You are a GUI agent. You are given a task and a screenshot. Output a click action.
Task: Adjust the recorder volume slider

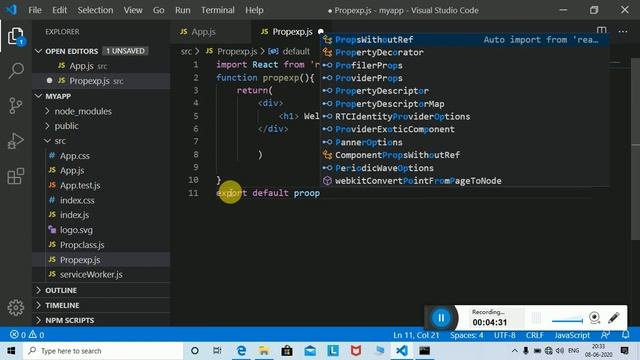pyautogui.click(x=567, y=320)
